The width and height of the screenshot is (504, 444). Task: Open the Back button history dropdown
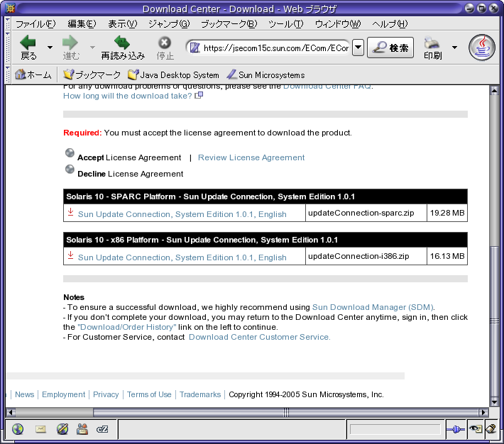click(x=50, y=48)
